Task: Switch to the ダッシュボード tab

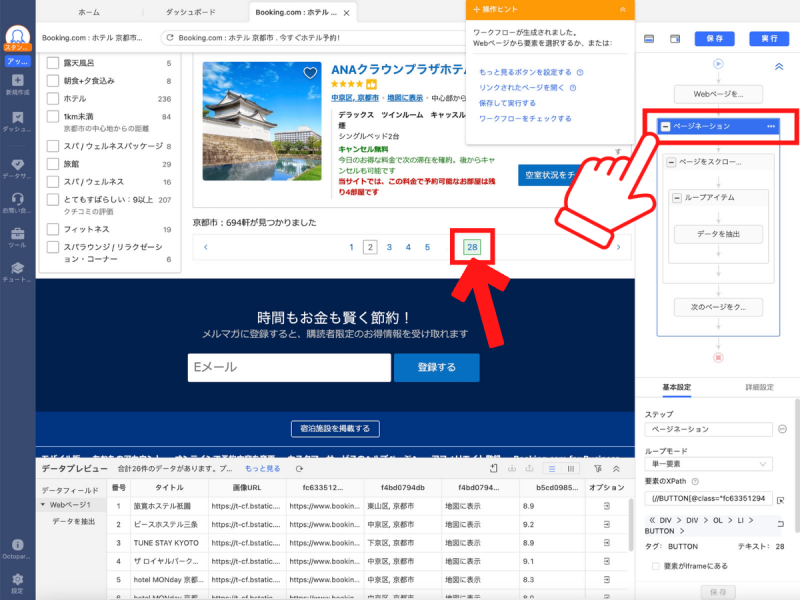Action: [191, 12]
